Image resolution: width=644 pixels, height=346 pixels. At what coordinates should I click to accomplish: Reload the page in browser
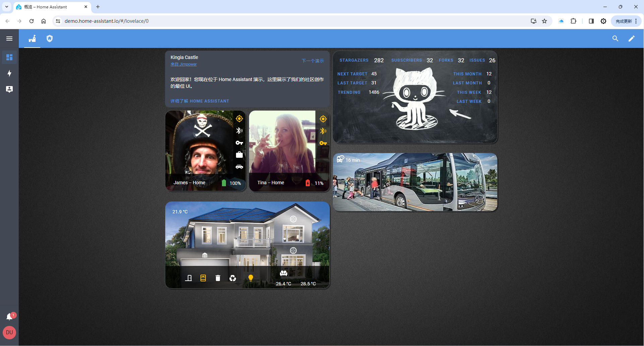point(32,21)
